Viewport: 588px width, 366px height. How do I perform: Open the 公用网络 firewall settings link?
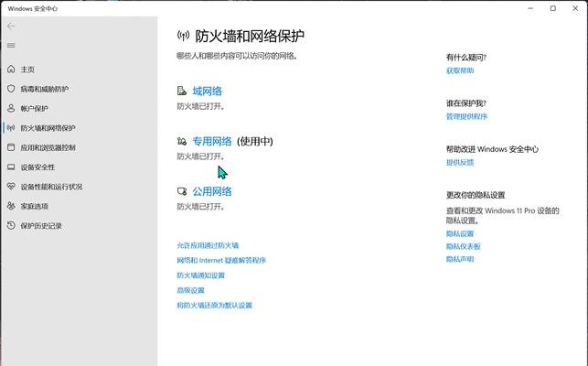click(212, 191)
